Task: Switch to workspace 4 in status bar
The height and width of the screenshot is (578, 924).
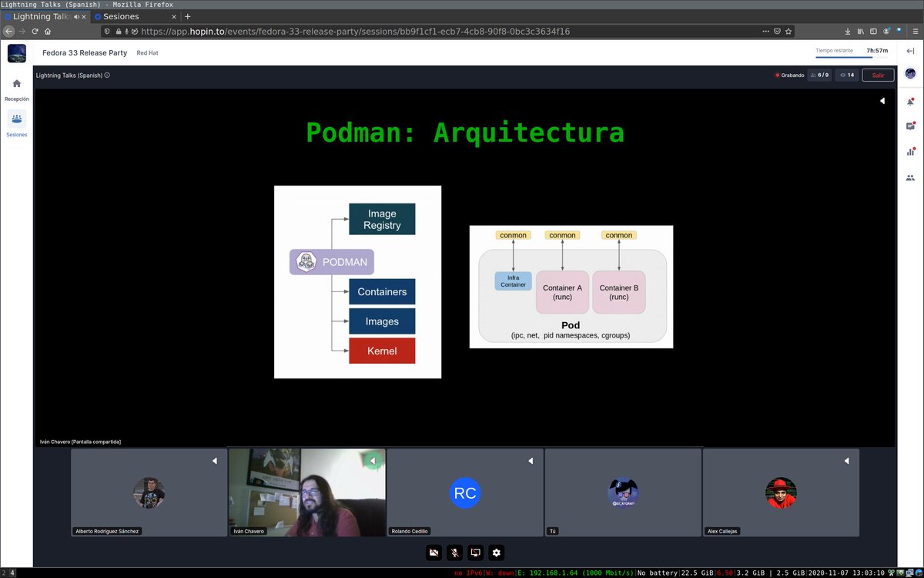Action: click(12, 573)
